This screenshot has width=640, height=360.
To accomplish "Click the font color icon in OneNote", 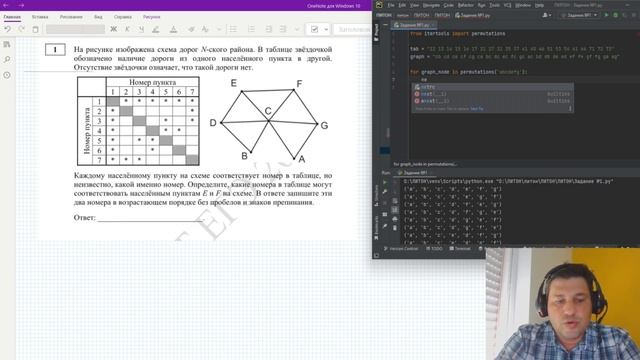I will (x=173, y=29).
